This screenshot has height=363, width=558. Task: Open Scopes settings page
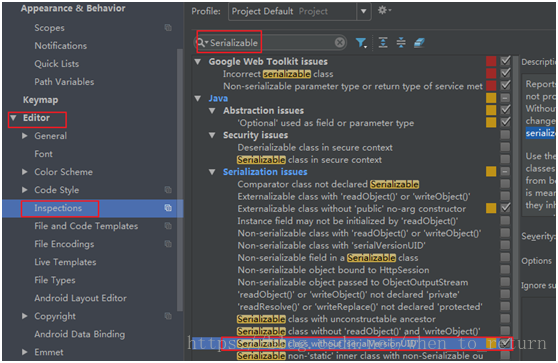[x=49, y=28]
